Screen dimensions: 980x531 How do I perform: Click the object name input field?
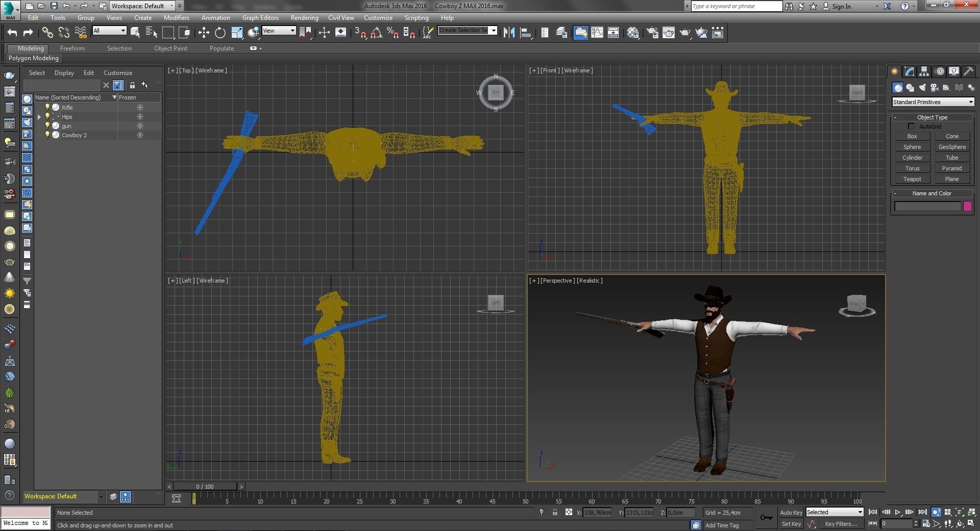(x=927, y=206)
